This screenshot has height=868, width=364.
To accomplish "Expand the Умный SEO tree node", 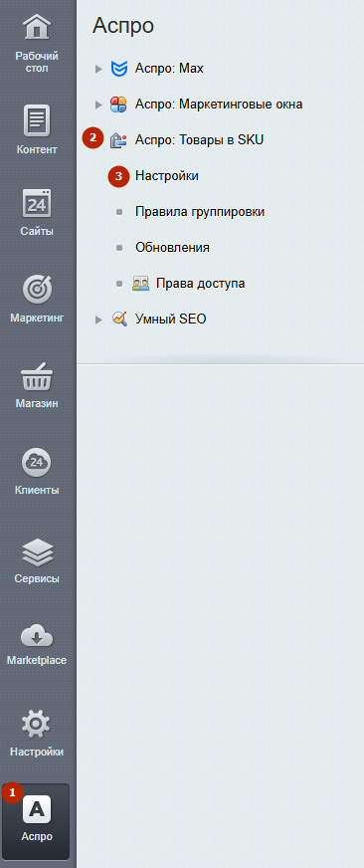I will pos(99,320).
